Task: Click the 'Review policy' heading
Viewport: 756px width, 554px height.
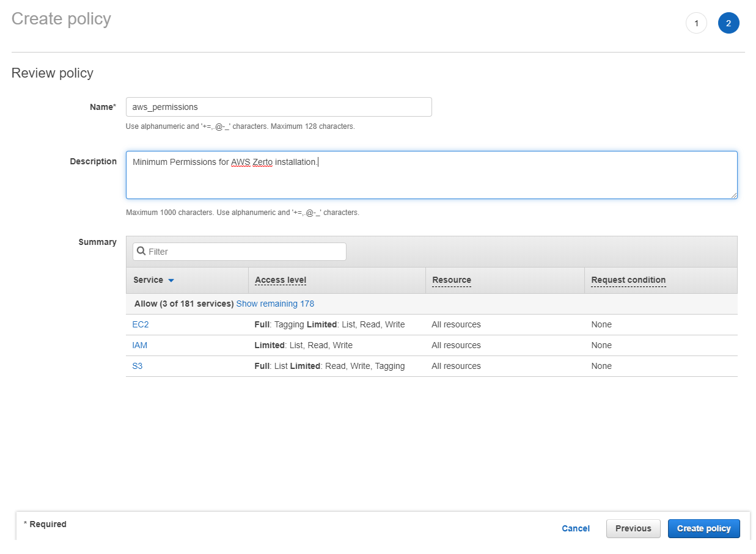Action: click(53, 73)
